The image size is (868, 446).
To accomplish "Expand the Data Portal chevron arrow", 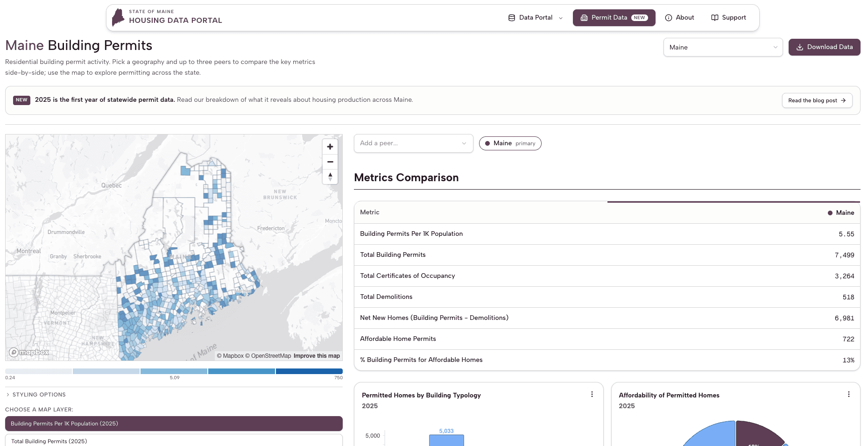I will (x=561, y=18).
